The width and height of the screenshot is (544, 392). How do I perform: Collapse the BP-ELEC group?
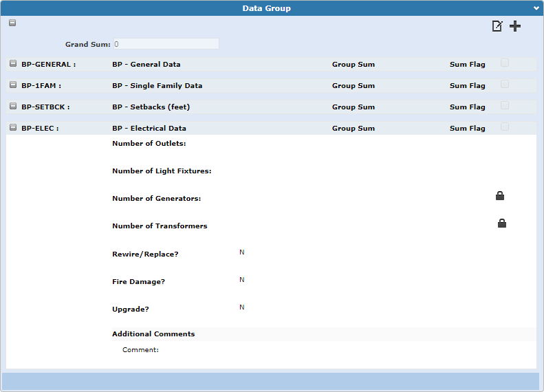13,127
